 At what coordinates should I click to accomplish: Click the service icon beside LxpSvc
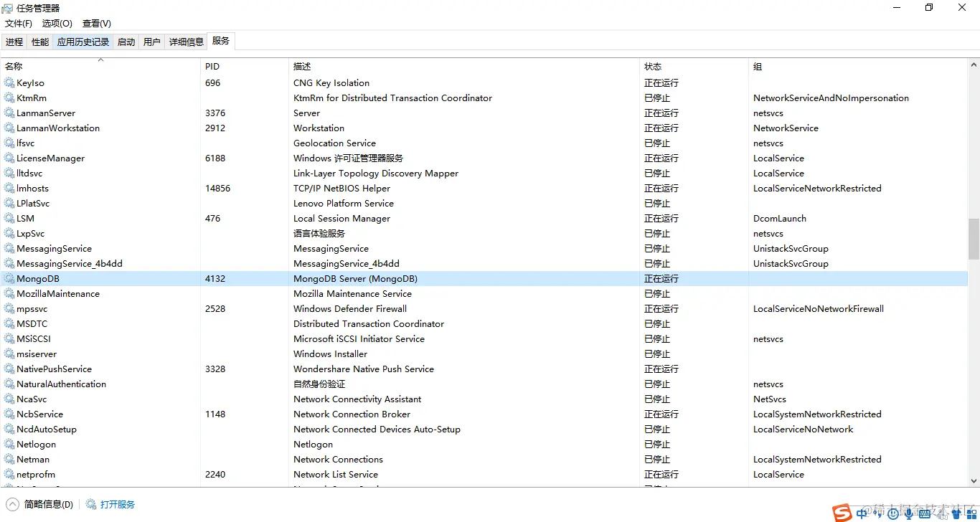[9, 234]
